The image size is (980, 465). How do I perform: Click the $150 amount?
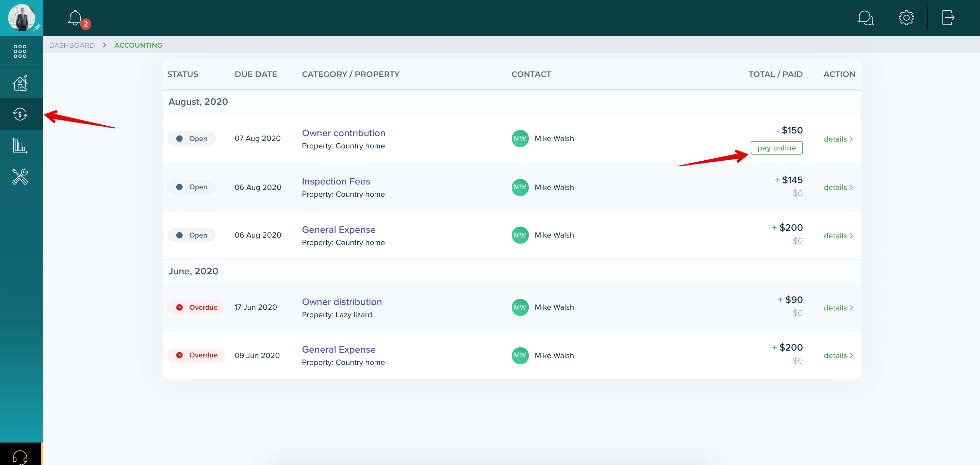(x=792, y=130)
